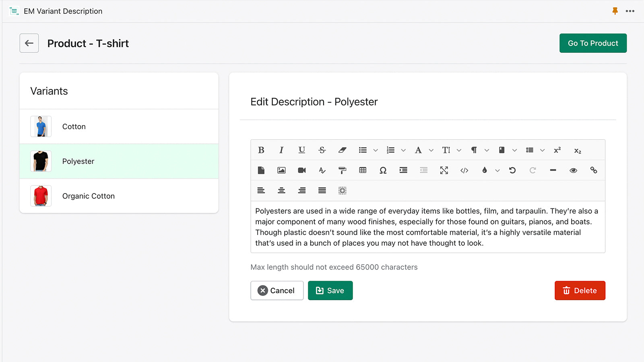Open the font family dropdown arrow
Viewport: 644px width, 362px height.
pos(431,150)
